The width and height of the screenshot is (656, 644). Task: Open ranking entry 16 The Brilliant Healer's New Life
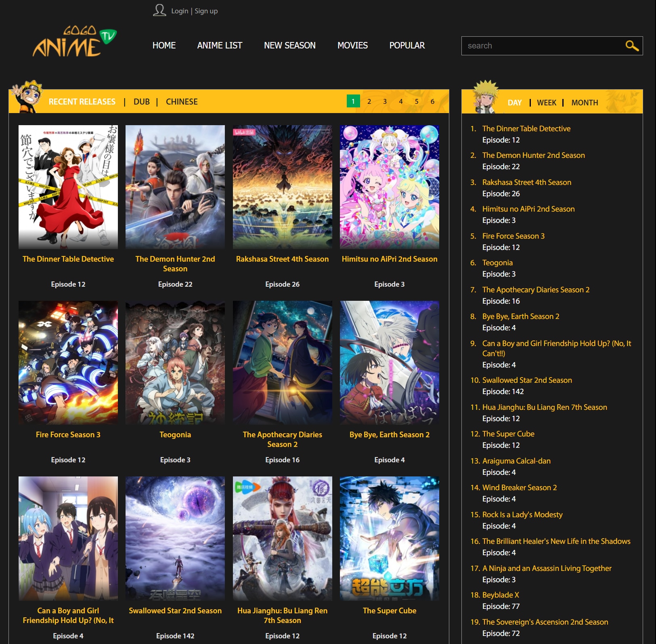pos(556,541)
